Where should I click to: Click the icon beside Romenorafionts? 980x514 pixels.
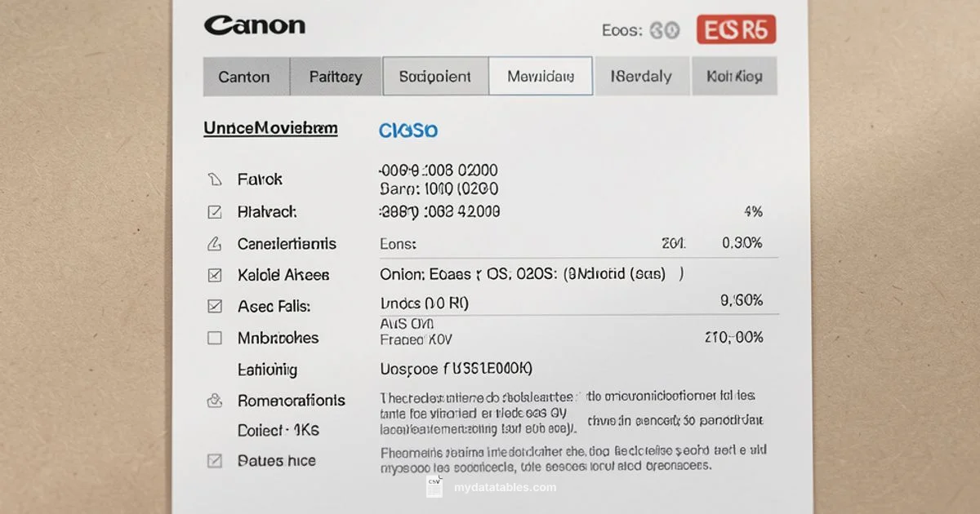coord(214,401)
